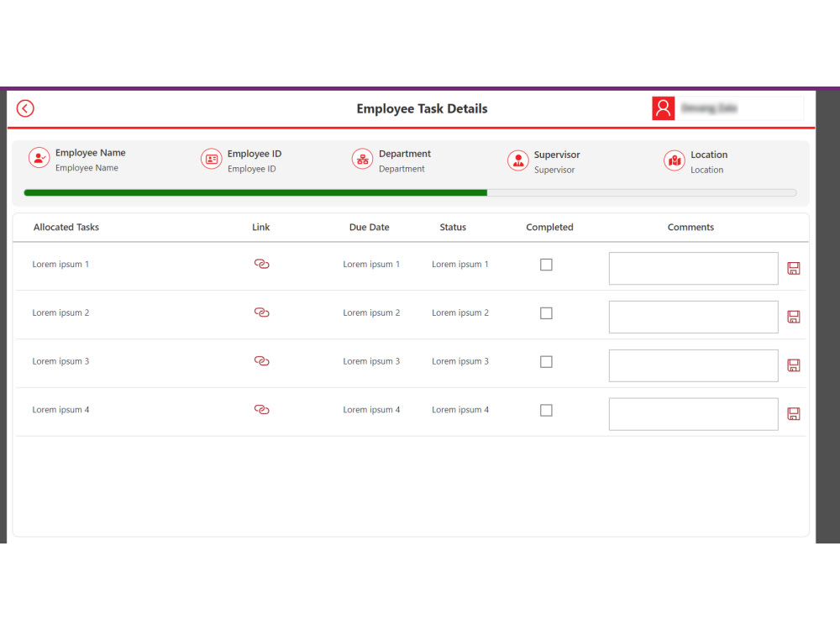Check Completed for Lorem ipsum 3

(x=546, y=362)
